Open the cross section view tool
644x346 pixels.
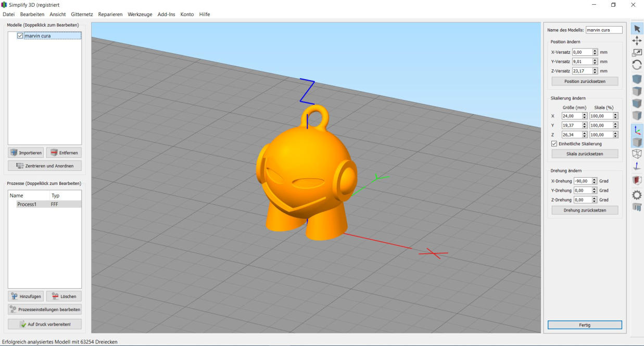637,180
